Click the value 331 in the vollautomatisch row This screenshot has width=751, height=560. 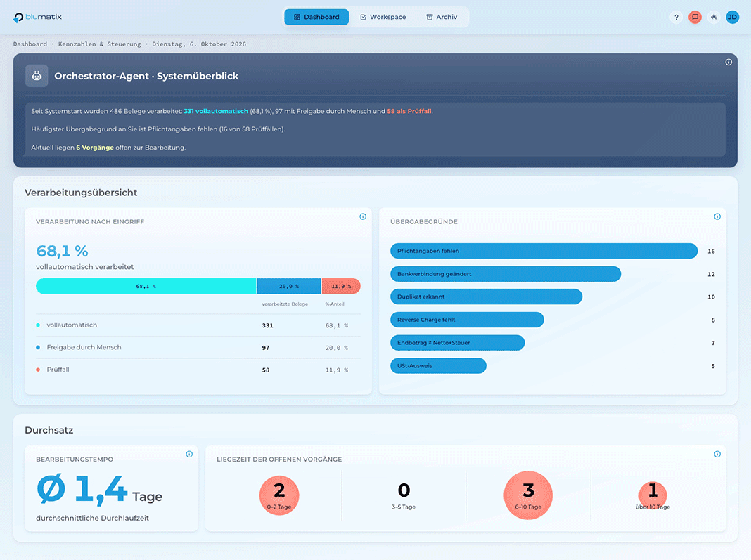267,325
